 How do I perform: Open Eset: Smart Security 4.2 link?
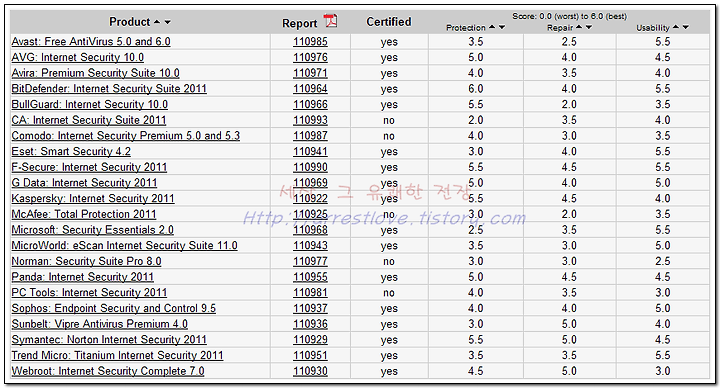71,152
